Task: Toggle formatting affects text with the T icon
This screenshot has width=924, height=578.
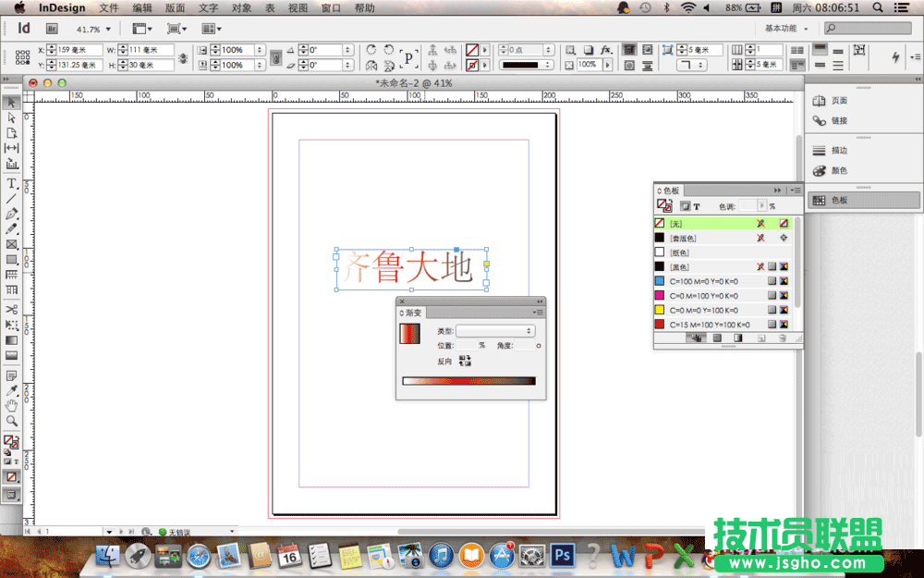Action: [x=697, y=205]
